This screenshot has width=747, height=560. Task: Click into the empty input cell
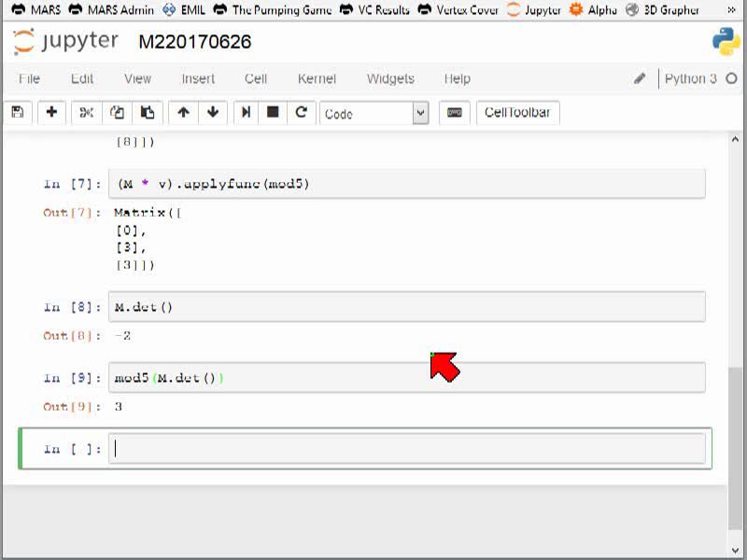click(x=407, y=449)
